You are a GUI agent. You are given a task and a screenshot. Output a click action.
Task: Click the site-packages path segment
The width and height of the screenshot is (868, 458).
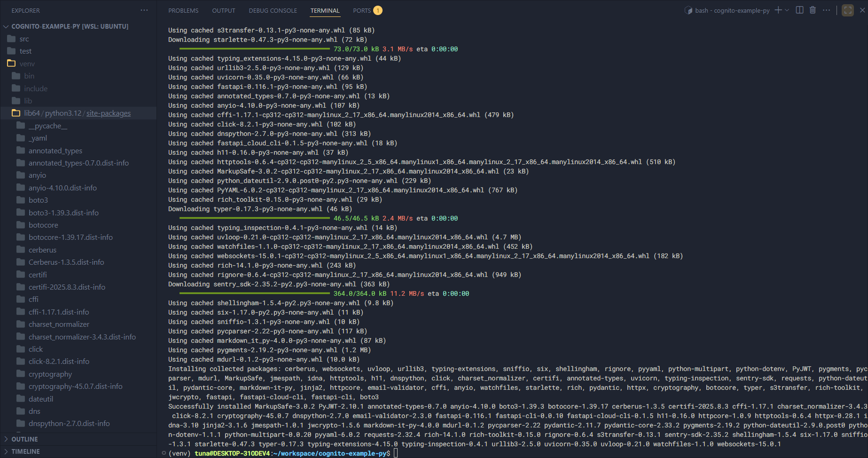coord(109,113)
